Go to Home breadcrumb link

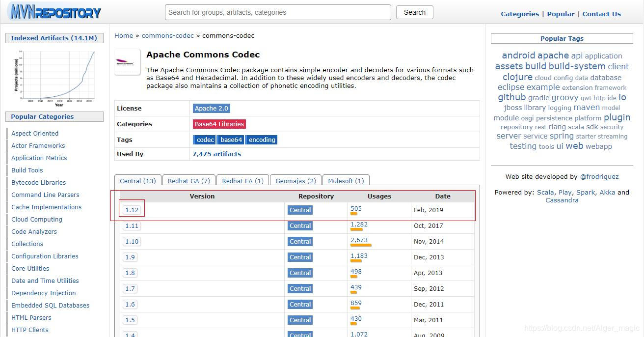click(124, 35)
